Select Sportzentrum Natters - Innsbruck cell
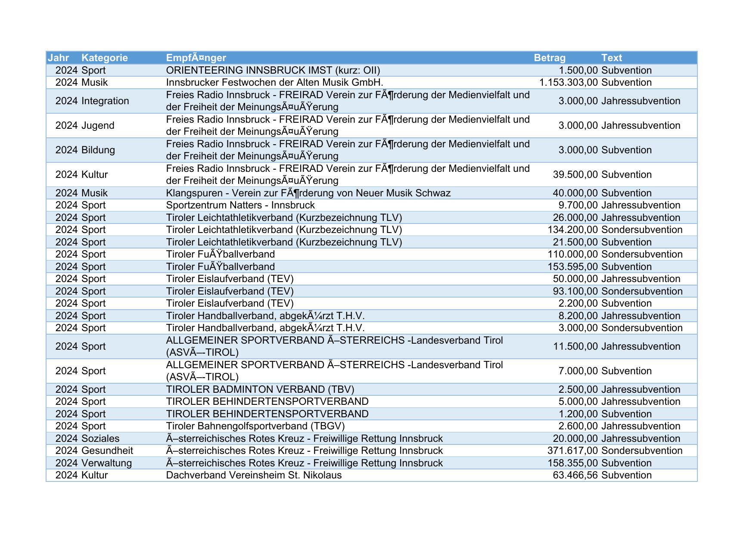The width and height of the screenshot is (756, 534). tap(240, 205)
